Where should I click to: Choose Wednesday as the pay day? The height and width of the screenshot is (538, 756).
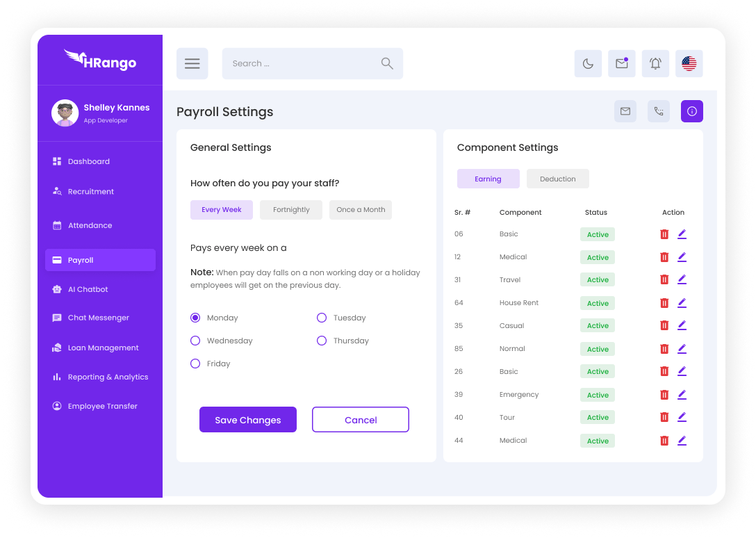(195, 341)
